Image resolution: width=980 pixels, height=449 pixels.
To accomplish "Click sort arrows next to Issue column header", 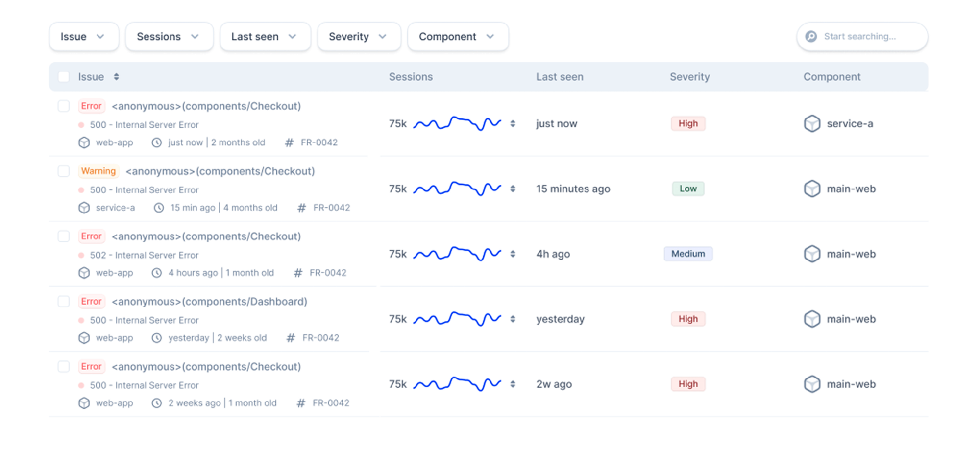I will (x=116, y=77).
